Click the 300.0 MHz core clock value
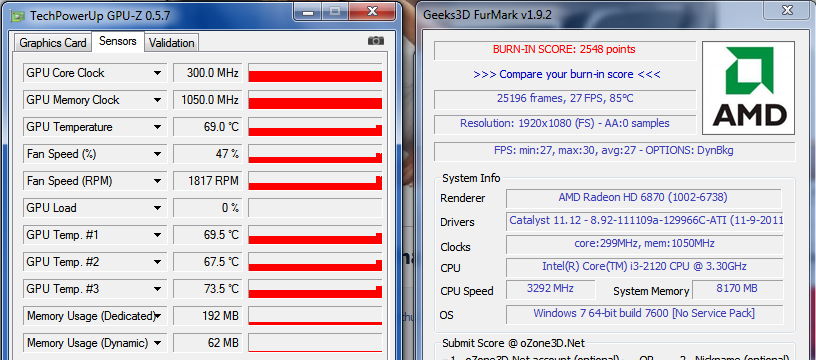The image size is (816, 360). (207, 73)
